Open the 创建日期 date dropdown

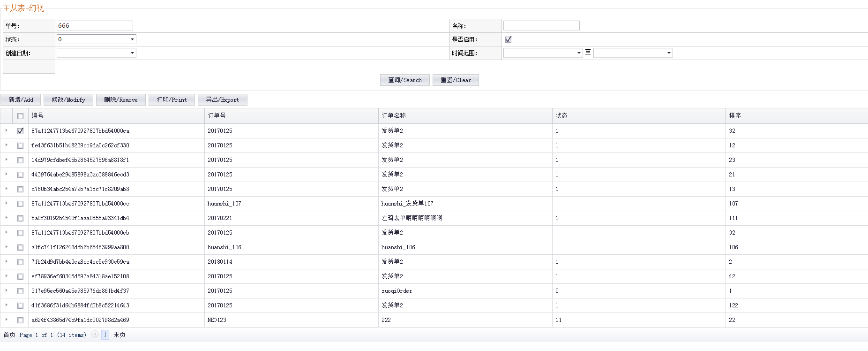(x=132, y=53)
